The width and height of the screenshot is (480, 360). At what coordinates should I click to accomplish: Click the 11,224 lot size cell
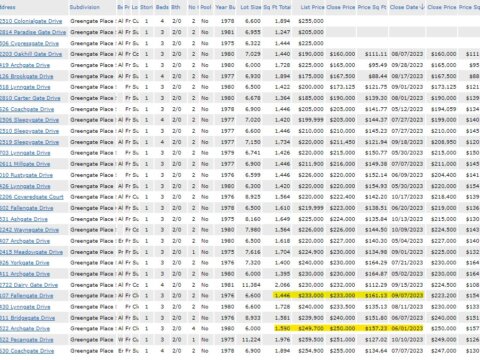pos(250,340)
